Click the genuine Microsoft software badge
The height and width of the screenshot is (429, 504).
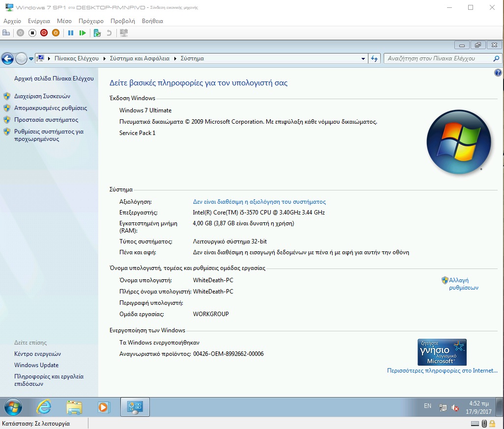pyautogui.click(x=442, y=352)
